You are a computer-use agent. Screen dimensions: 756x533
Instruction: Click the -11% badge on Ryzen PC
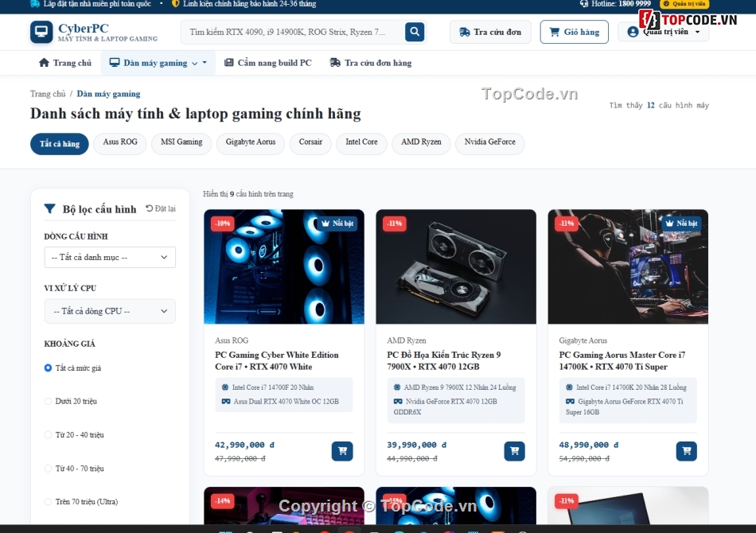pyautogui.click(x=395, y=223)
